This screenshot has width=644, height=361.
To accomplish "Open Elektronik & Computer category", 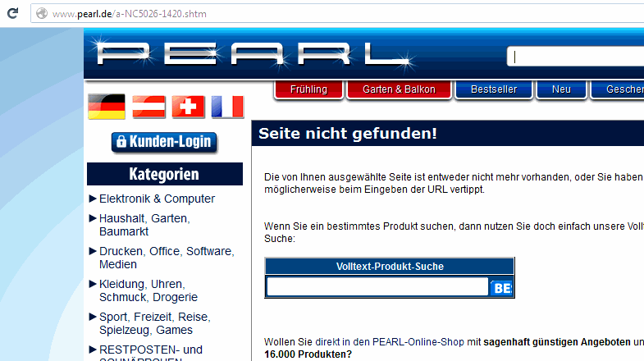I will pos(157,199).
